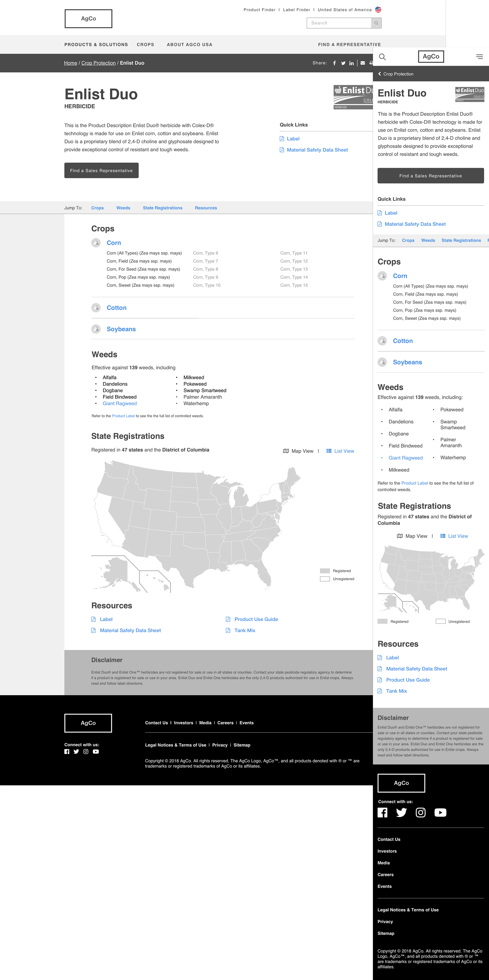The width and height of the screenshot is (489, 980).
Task: Open Twitter from mobile footer icons
Action: [x=401, y=813]
